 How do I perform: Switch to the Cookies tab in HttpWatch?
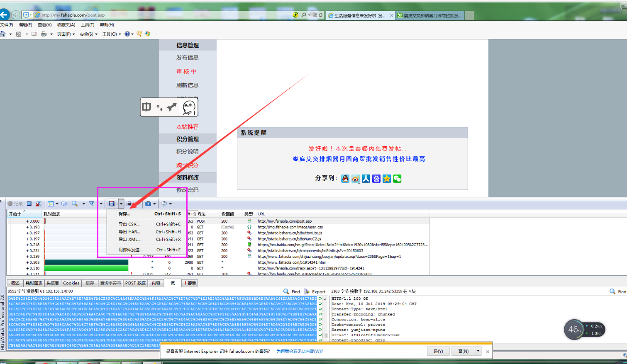pyautogui.click(x=71, y=283)
